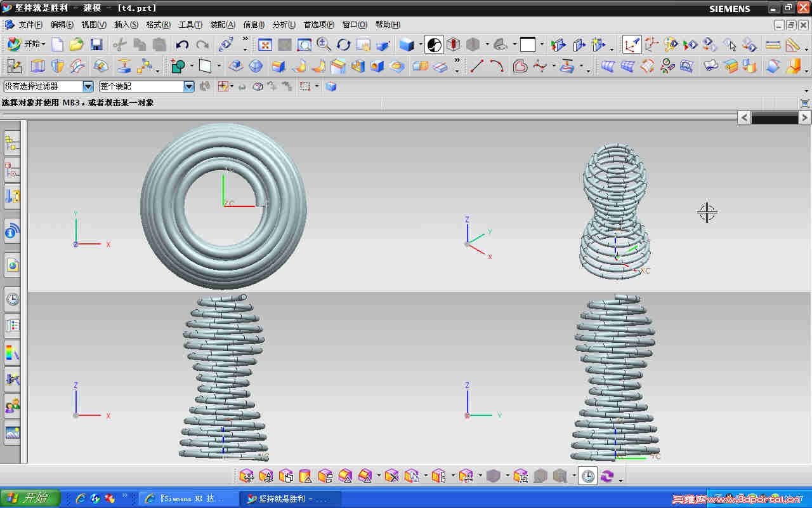Click the Redo arrow icon

[x=202, y=44]
